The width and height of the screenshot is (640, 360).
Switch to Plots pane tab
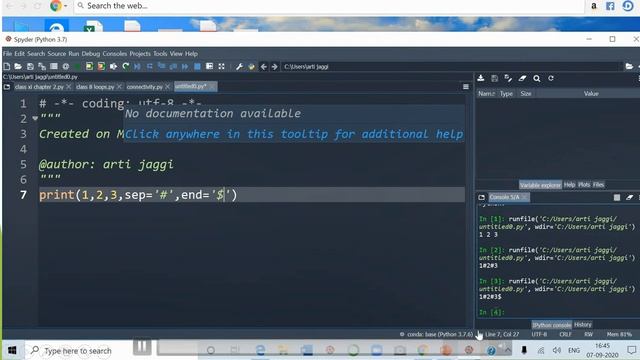[584, 185]
